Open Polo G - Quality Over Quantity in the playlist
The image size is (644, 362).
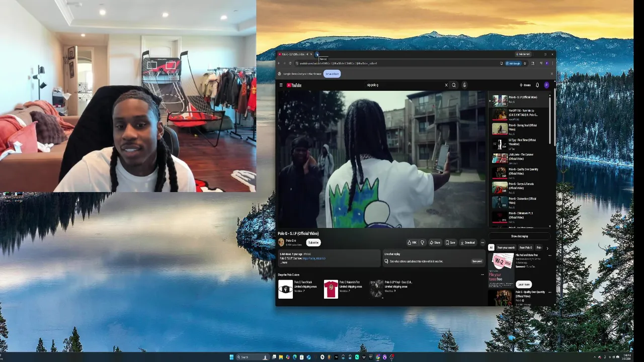518,173
